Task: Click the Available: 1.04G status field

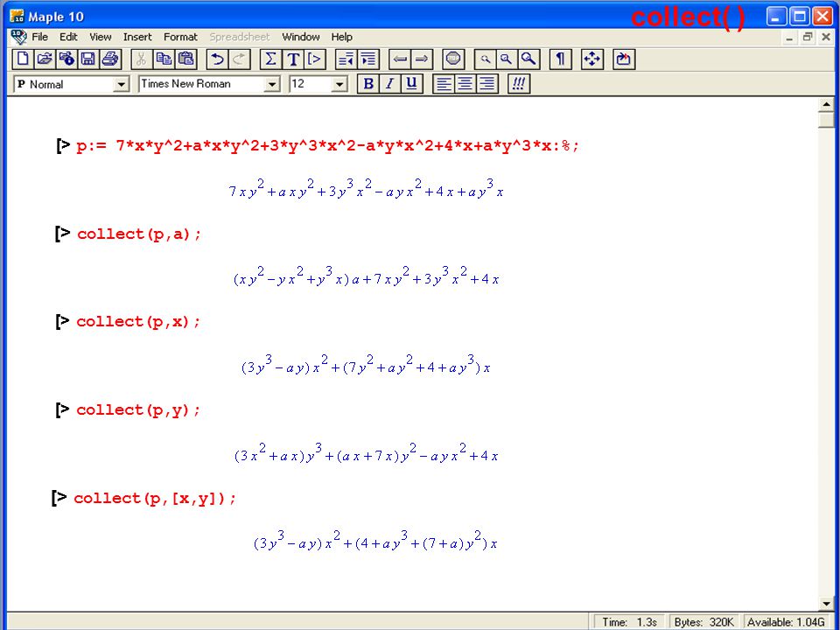Action: 786,622
